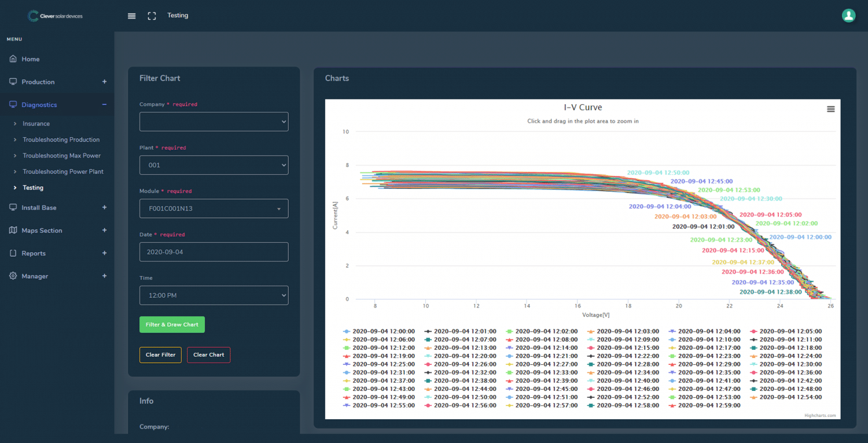
Task: Click the Filter & Draw Chart button
Action: coord(172,325)
